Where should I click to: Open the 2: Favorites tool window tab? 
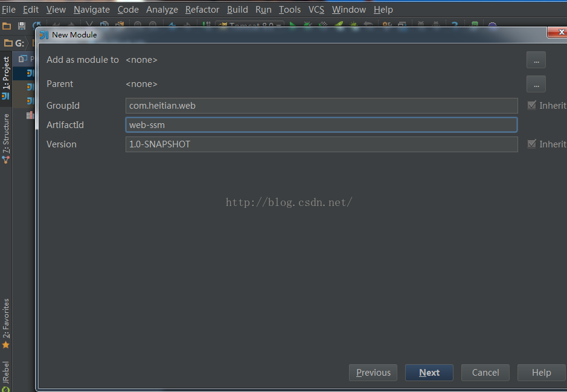point(6,324)
